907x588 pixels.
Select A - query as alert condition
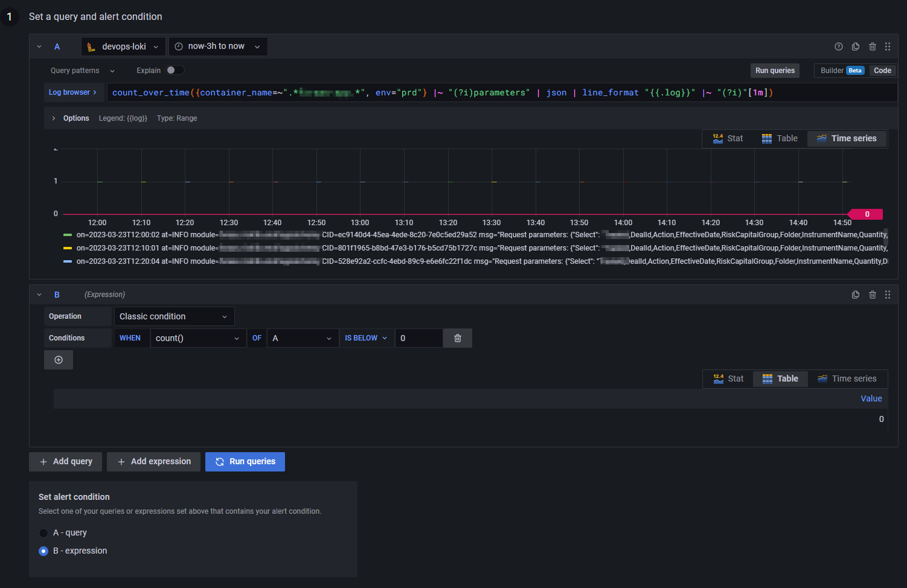click(x=43, y=533)
